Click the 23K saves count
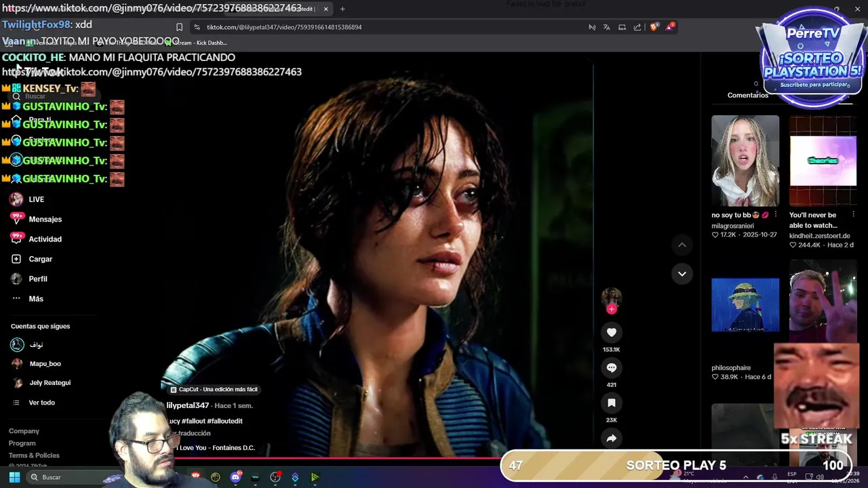This screenshot has width=868, height=488. pos(611,420)
